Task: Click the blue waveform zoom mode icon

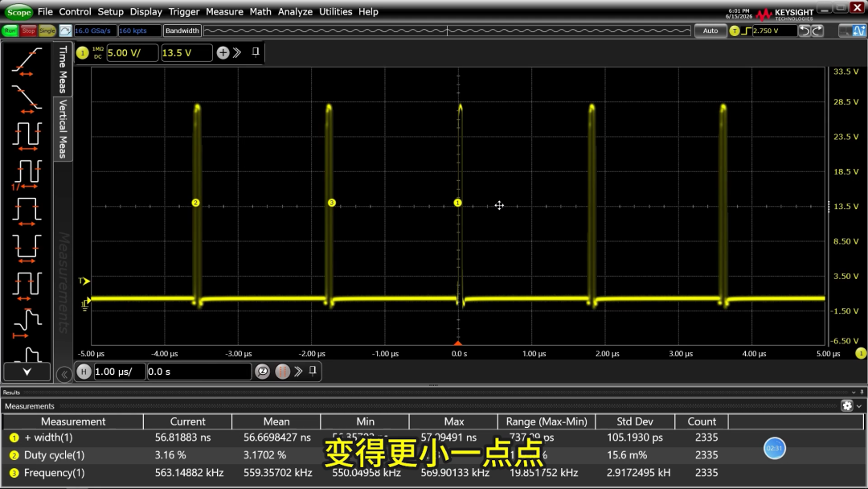Action: [x=858, y=31]
